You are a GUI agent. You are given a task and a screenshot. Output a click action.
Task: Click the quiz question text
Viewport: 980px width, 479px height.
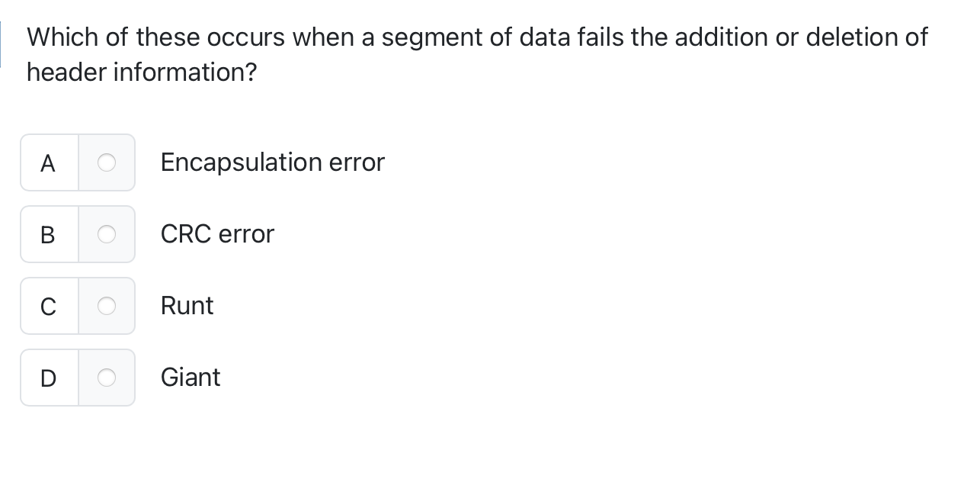pos(476,53)
